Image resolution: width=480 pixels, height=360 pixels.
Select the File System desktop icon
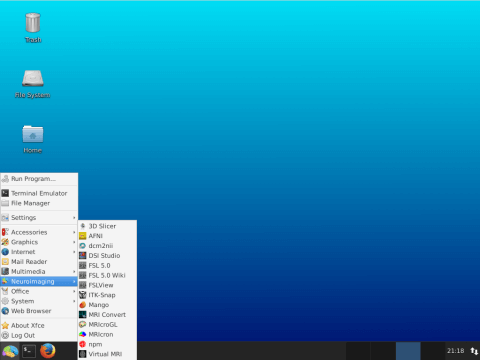coord(33,84)
